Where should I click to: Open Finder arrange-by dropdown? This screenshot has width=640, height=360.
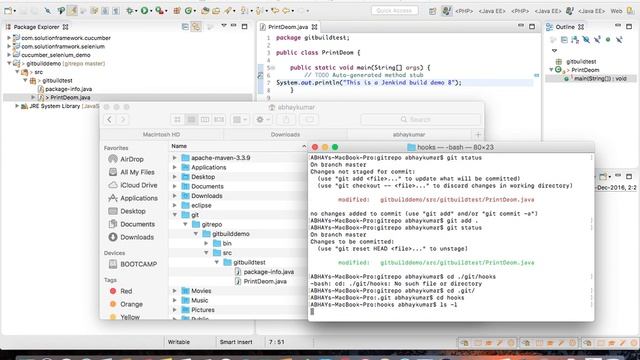240,120
